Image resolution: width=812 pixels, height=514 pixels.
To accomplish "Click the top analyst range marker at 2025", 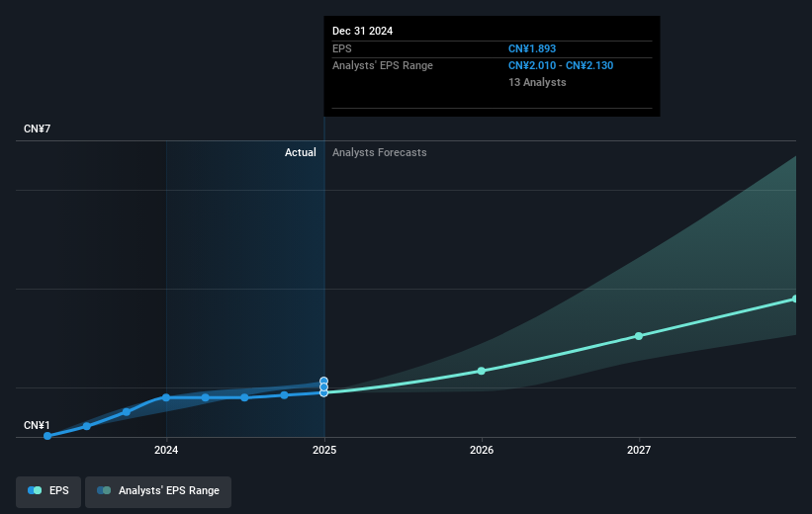I will (x=323, y=381).
